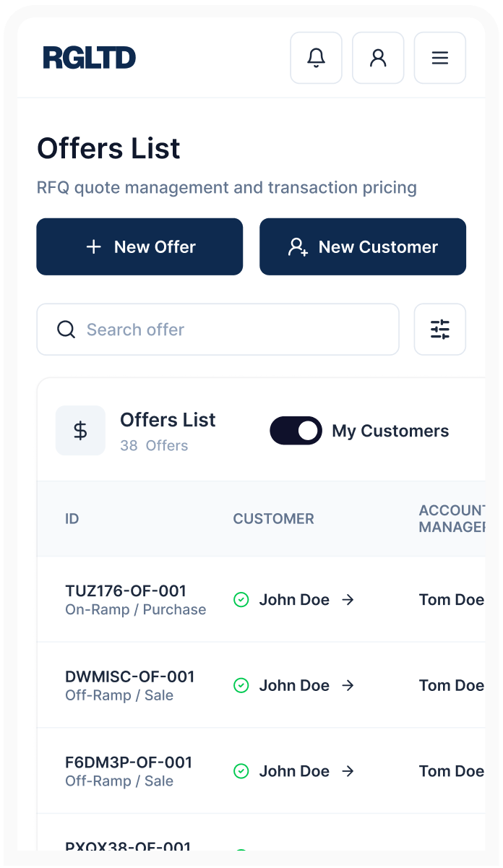Toggle the My Customers switch
This screenshot has height=868, width=503.
pos(296,431)
